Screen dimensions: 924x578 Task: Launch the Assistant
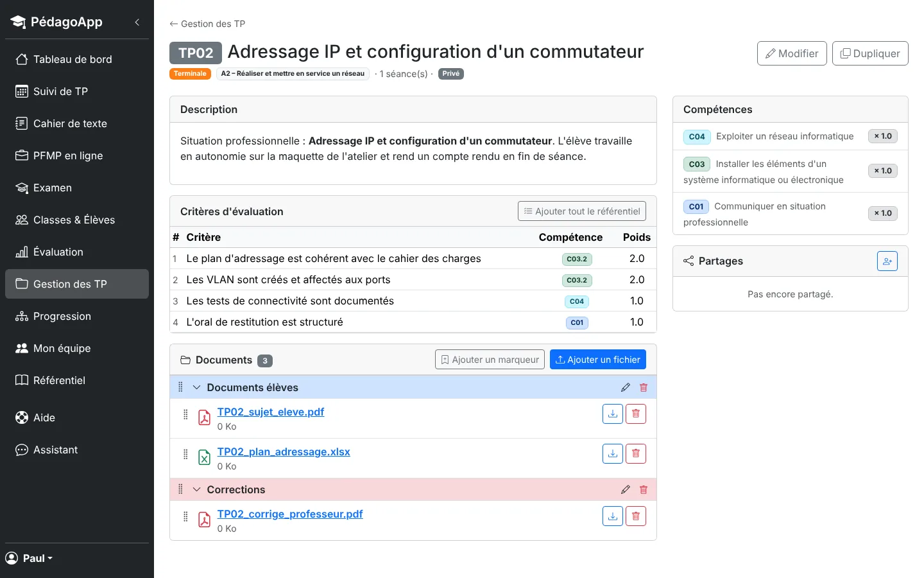point(77,450)
